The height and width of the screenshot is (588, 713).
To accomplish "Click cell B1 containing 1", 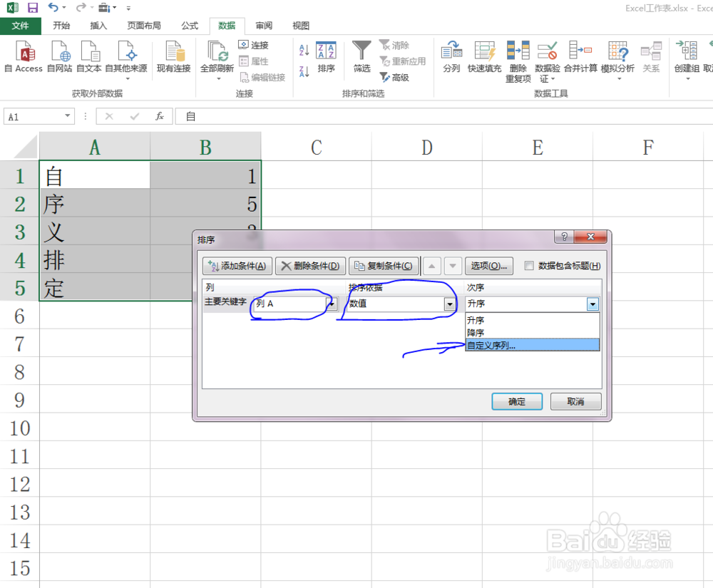I will [x=205, y=175].
